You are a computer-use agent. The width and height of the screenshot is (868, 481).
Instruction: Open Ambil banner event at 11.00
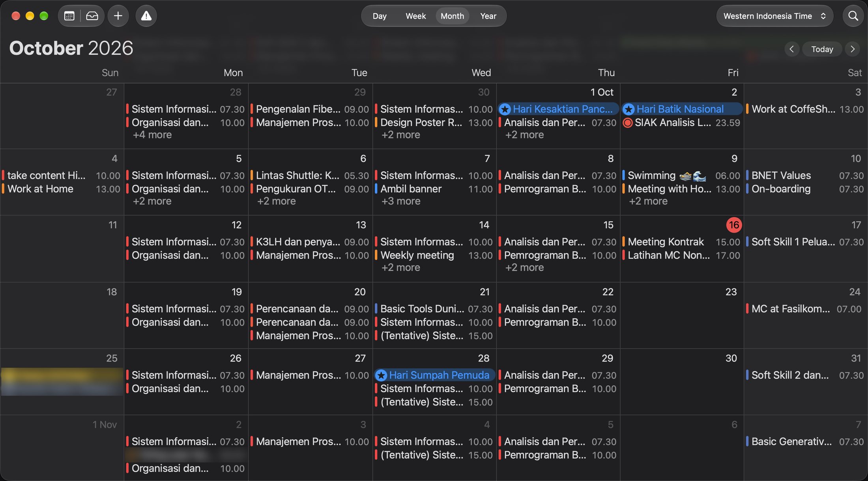(x=434, y=189)
